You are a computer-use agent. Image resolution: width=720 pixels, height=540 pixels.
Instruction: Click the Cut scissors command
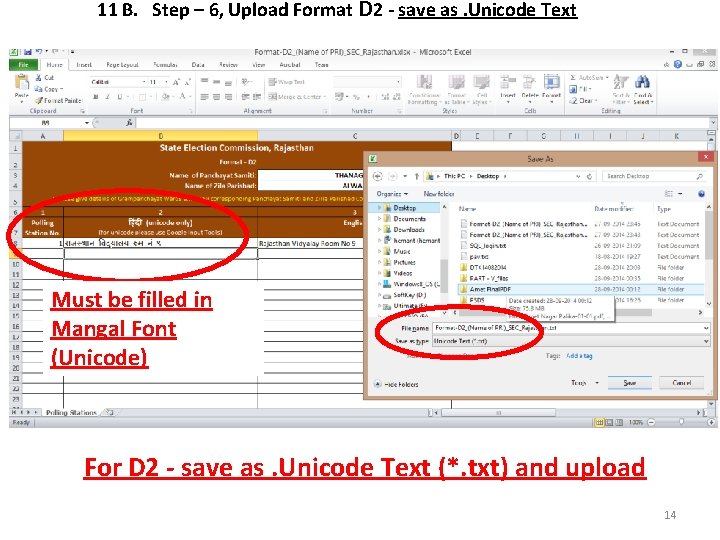click(45, 78)
